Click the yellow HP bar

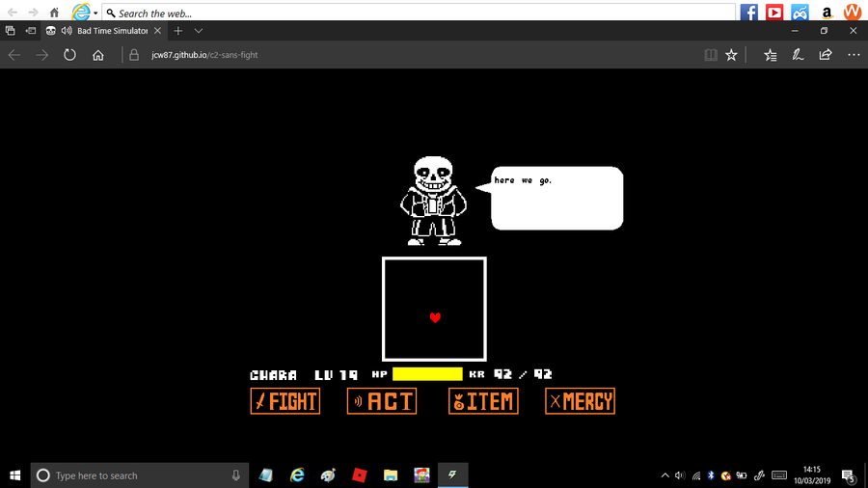click(x=427, y=374)
